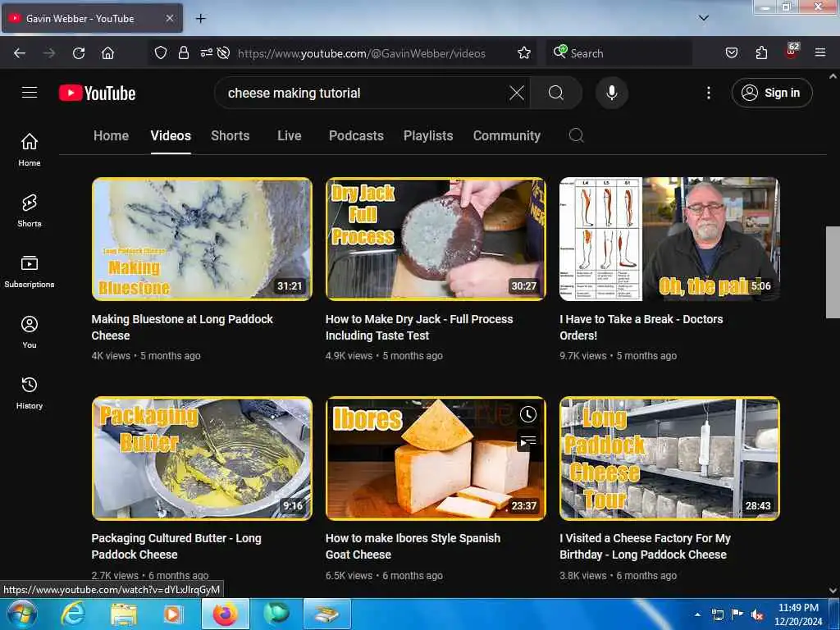
Task: Open the YouTube guide hamburger menu
Action: (30, 93)
